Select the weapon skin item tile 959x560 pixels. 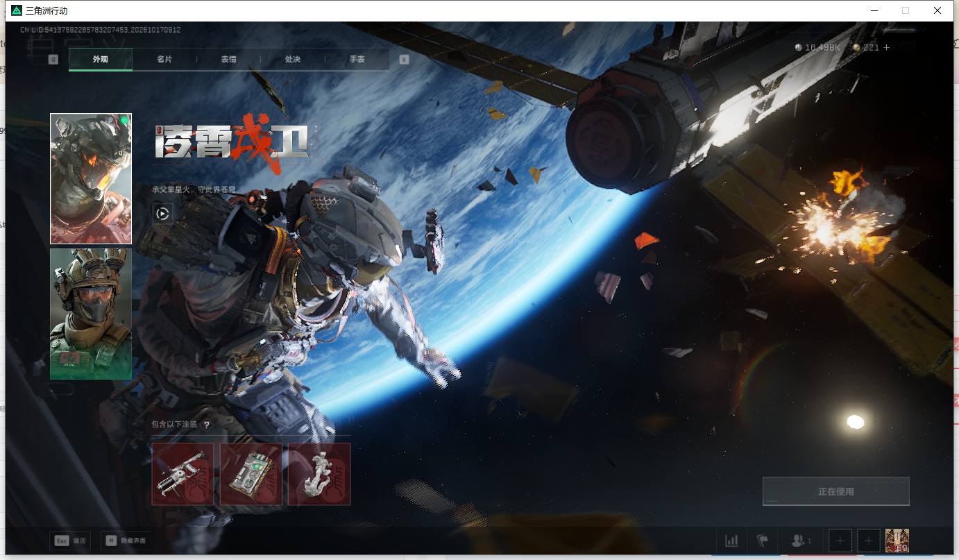click(183, 474)
